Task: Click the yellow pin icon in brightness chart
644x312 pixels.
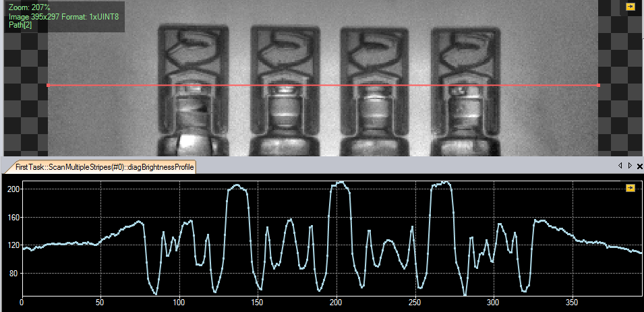Action: (x=630, y=188)
